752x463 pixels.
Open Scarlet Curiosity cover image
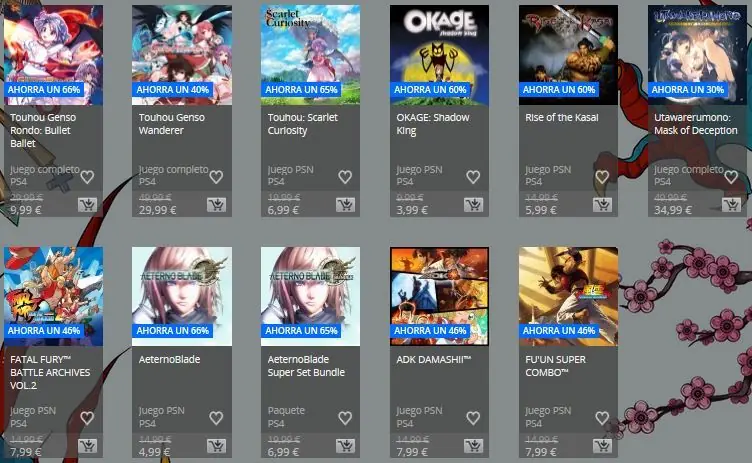point(310,55)
